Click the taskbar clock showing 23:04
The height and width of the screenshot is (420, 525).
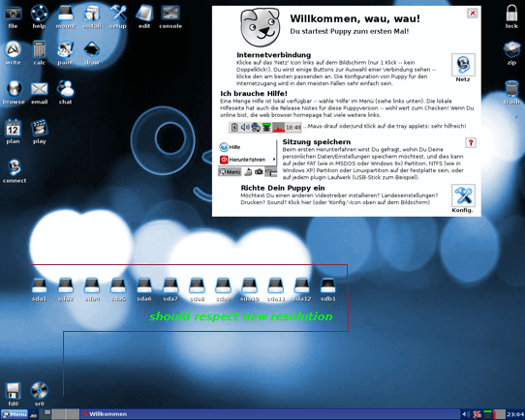click(x=515, y=414)
